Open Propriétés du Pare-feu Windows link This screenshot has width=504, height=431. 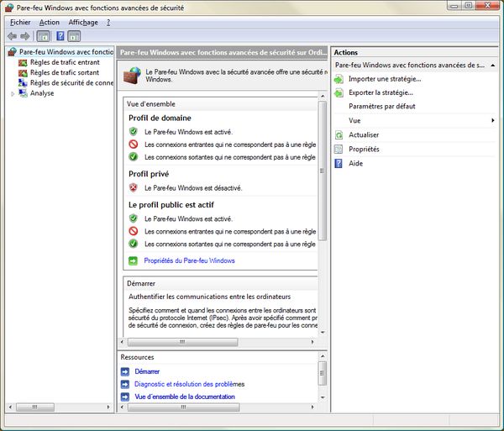(189, 260)
